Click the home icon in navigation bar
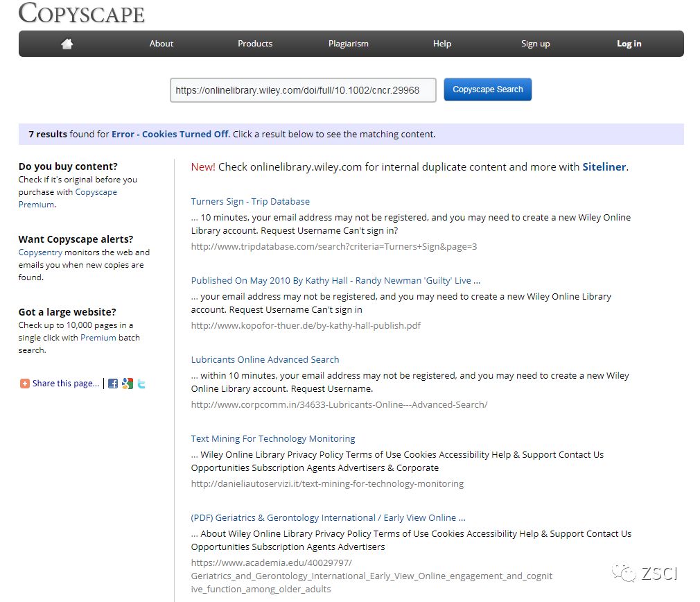Image resolution: width=700 pixels, height=602 pixels. (67, 44)
